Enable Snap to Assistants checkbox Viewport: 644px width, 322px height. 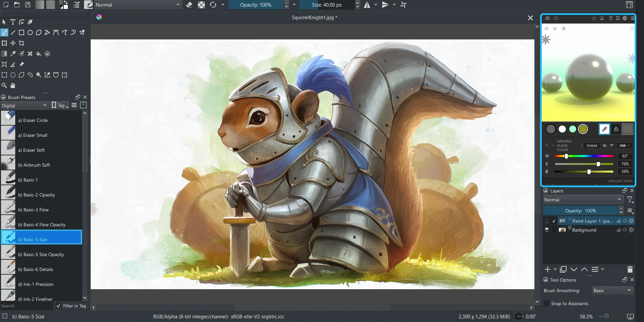(x=547, y=303)
